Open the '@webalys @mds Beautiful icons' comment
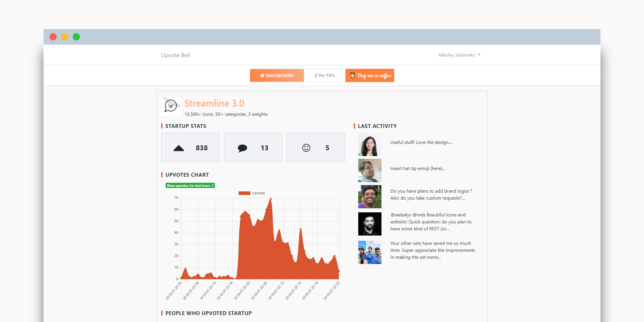644x322 pixels. pyautogui.click(x=431, y=222)
